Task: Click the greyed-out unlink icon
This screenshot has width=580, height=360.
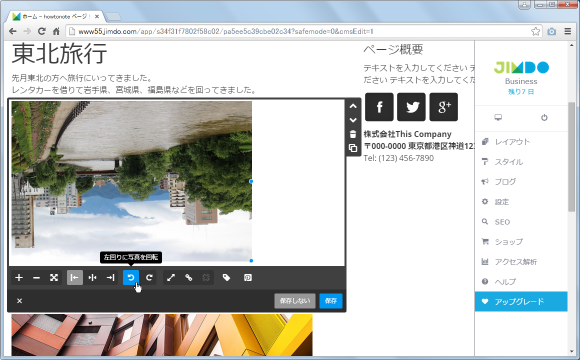Action: point(206,277)
